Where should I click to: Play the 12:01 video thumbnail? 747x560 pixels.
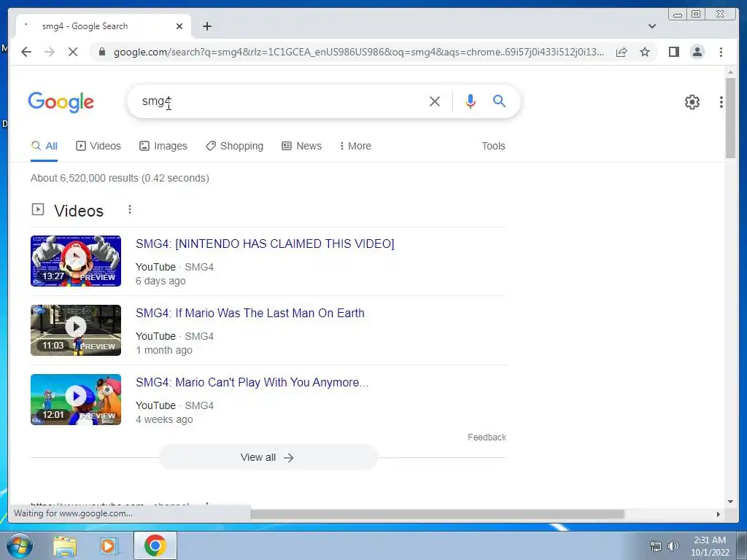[76, 400]
